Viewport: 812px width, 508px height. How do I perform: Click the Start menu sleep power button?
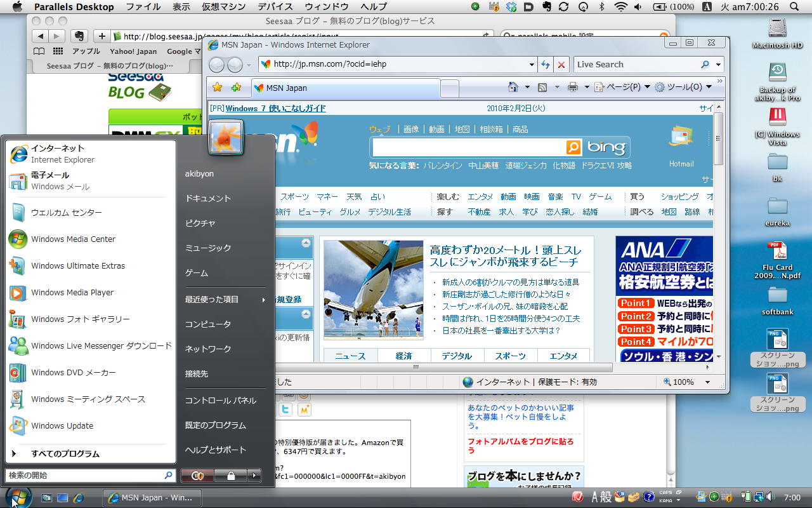click(x=197, y=475)
